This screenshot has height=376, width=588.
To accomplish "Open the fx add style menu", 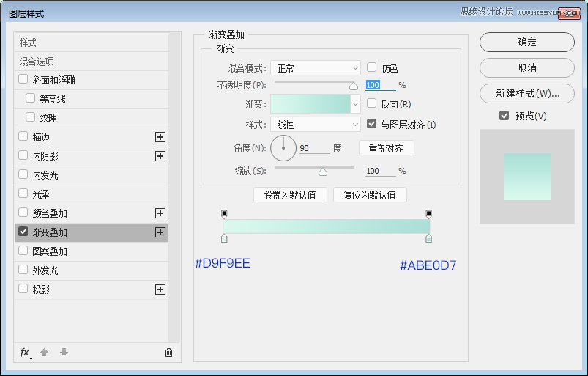I will [x=25, y=353].
